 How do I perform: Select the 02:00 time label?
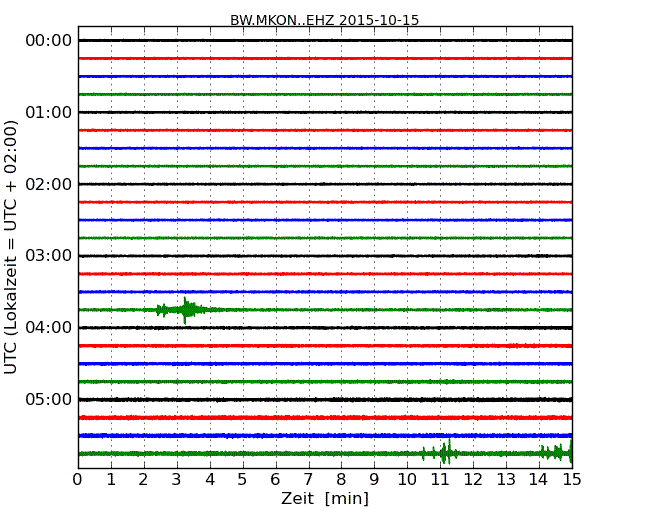coord(49,184)
